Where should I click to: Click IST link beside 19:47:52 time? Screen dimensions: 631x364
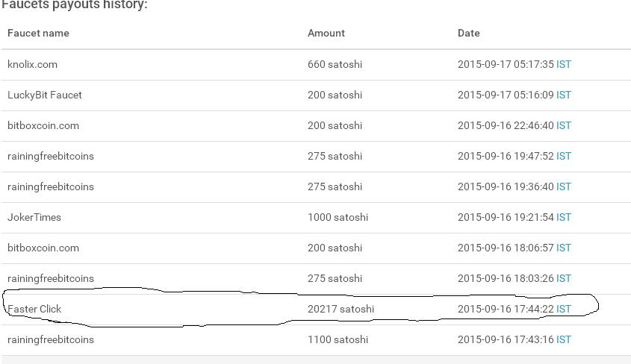point(563,156)
